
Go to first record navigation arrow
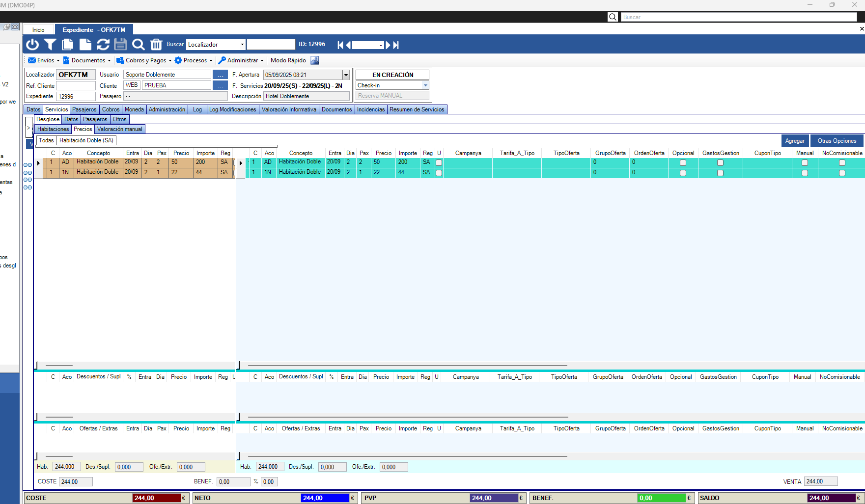pyautogui.click(x=340, y=45)
